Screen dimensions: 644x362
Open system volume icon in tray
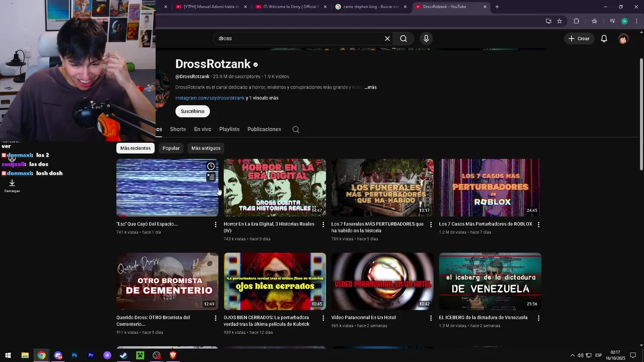pyautogui.click(x=580, y=355)
